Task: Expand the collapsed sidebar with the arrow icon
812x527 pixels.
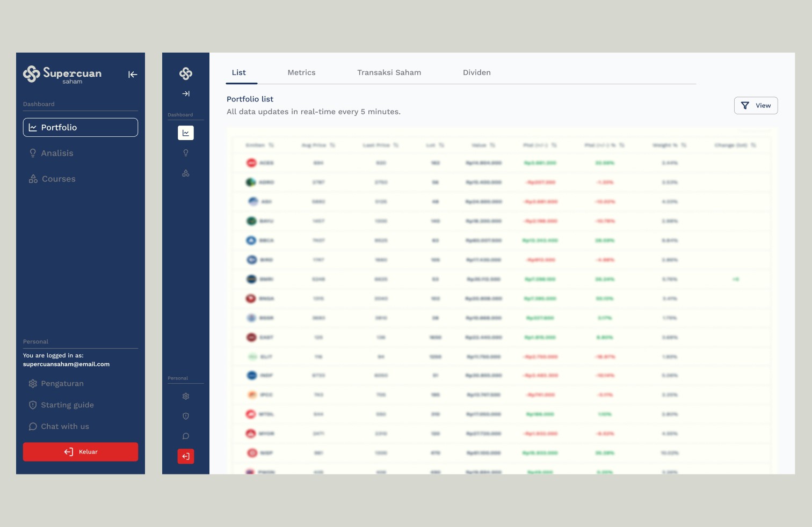Action: tap(186, 94)
